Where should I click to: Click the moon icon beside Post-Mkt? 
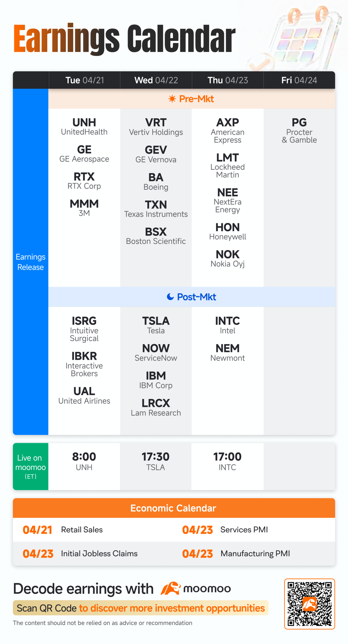click(170, 297)
